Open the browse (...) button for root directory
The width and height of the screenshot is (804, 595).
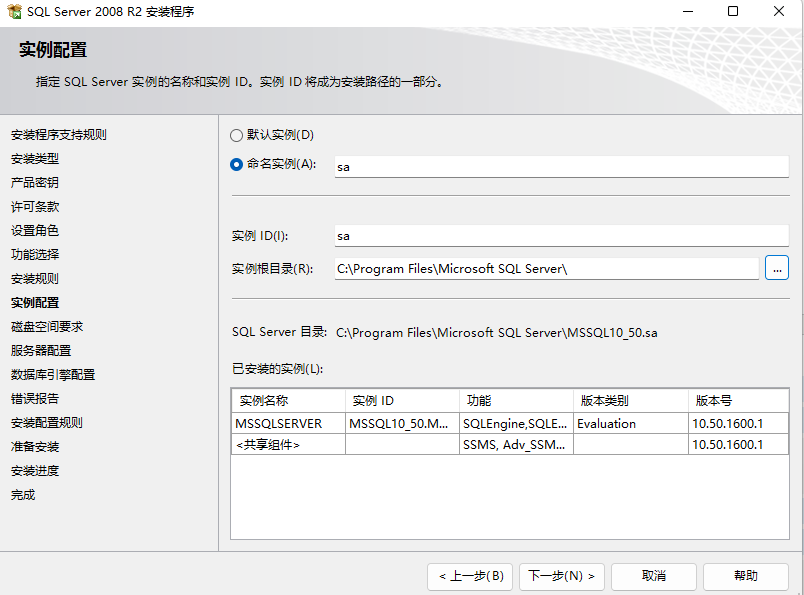point(777,268)
